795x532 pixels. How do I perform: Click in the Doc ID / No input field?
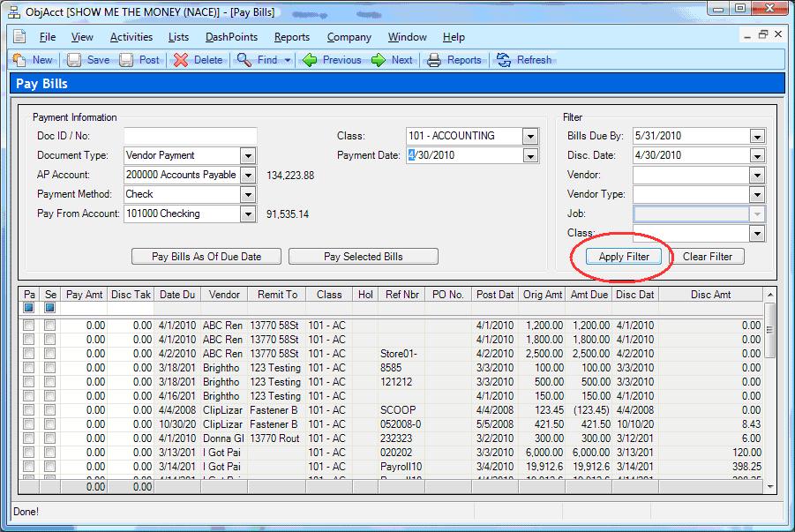(190, 136)
